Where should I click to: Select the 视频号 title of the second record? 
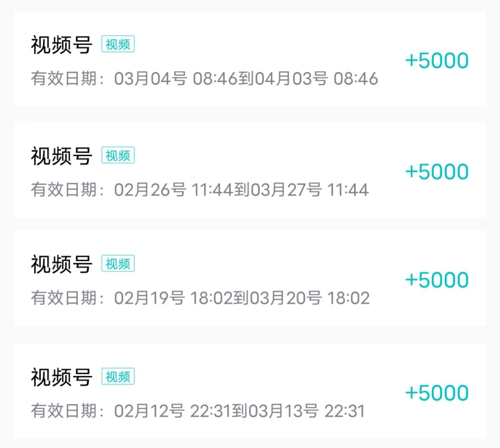(61, 155)
